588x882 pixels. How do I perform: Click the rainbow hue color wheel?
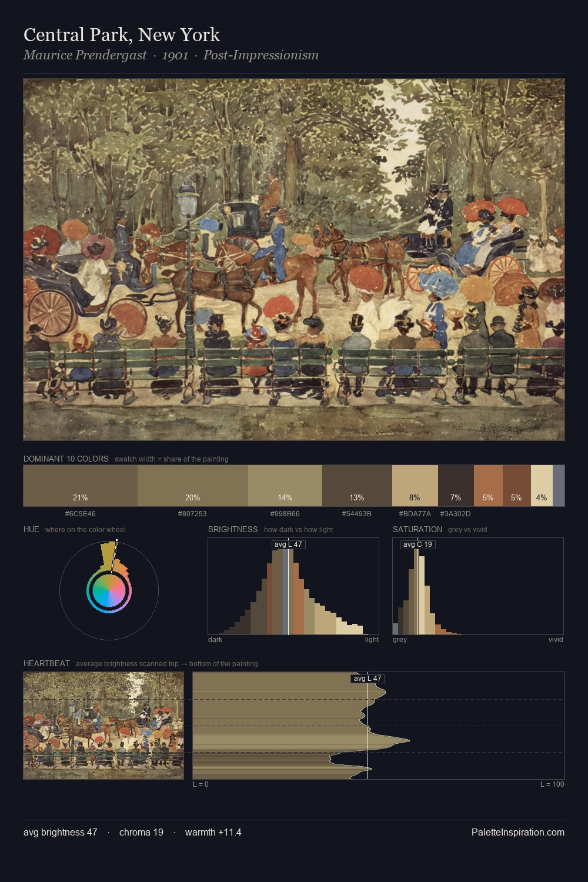[x=109, y=590]
